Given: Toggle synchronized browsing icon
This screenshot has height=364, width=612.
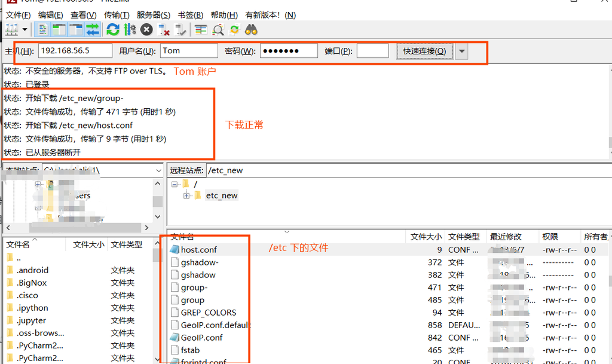Looking at the screenshot, I should [234, 29].
